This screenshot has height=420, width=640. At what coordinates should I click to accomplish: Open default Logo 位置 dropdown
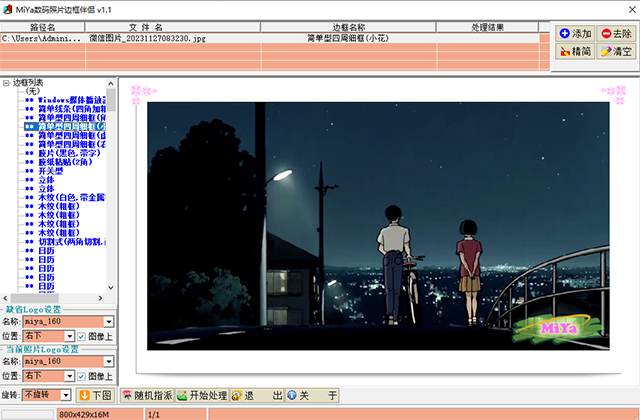pyautogui.click(x=69, y=336)
